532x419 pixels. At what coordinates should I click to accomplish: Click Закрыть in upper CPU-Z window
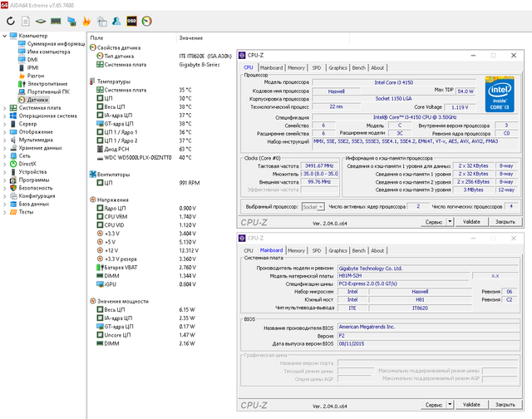(x=505, y=222)
